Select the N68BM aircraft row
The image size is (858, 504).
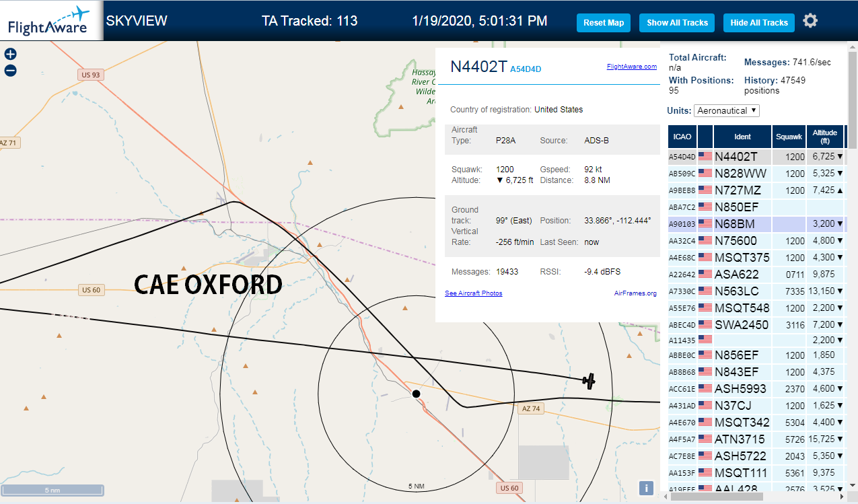[757, 224]
